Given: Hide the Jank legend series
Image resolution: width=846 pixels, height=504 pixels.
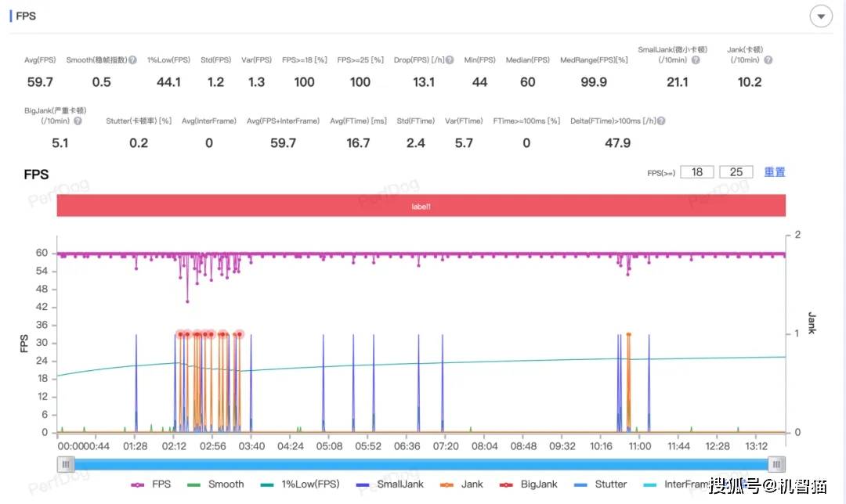Looking at the screenshot, I should pyautogui.click(x=461, y=484).
